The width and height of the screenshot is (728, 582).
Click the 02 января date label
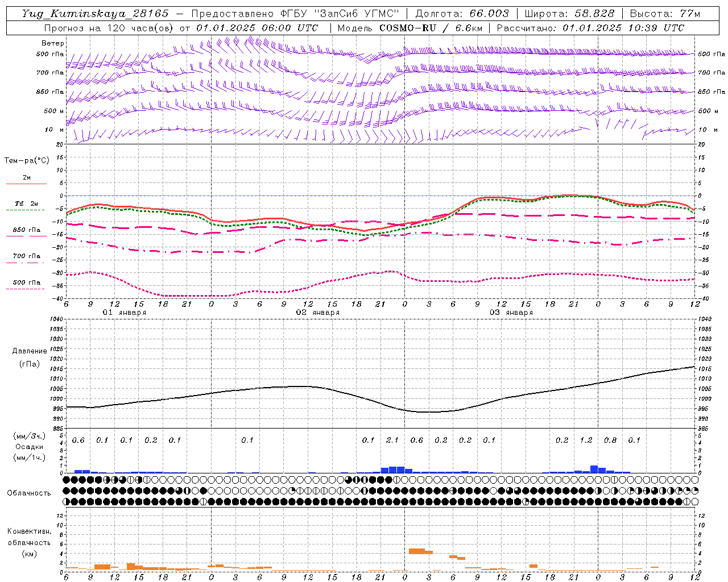(x=317, y=313)
